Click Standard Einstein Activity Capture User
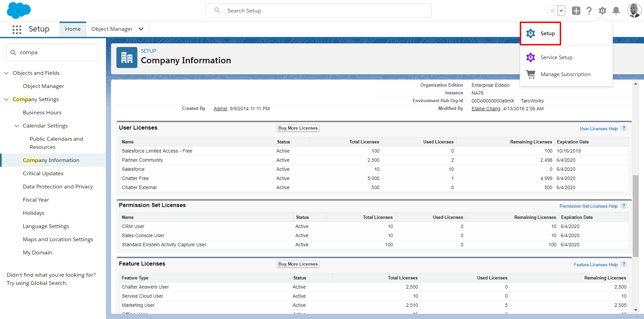The height and width of the screenshot is (319, 644). click(164, 245)
